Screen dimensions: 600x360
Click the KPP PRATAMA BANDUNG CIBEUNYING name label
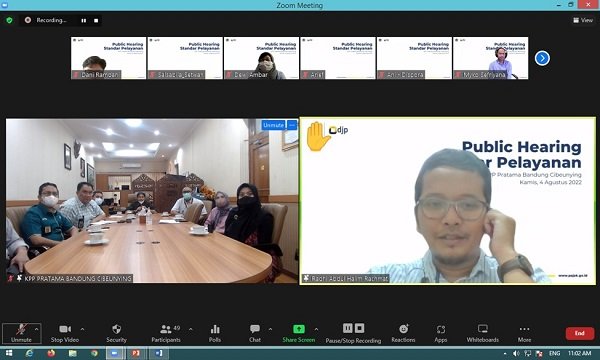coord(78,279)
